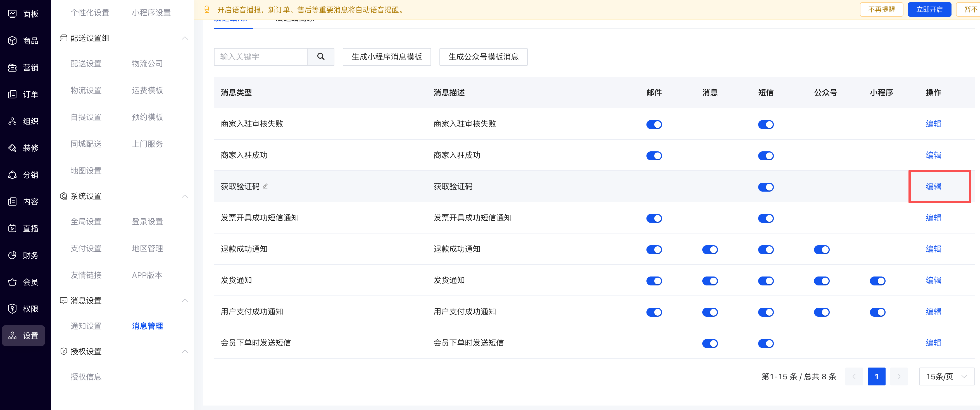Click 生成小程序消息模板 button
Image resolution: width=980 pixels, height=410 pixels.
coord(387,57)
